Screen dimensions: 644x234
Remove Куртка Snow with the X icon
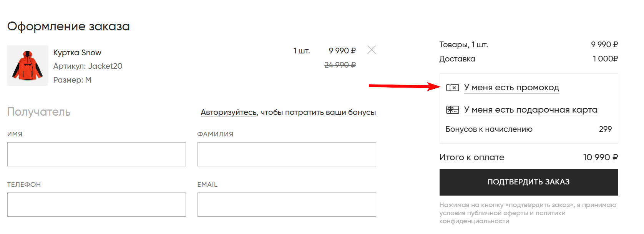[x=371, y=50]
